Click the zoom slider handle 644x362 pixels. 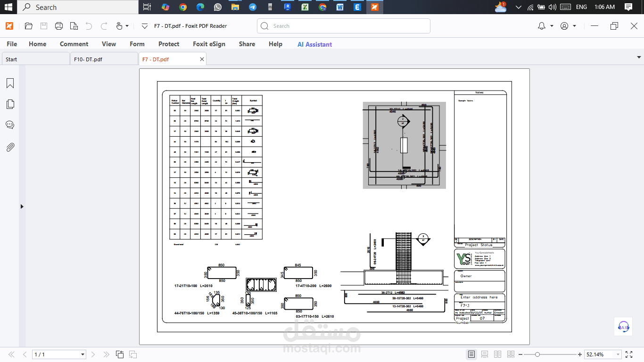coord(537,354)
